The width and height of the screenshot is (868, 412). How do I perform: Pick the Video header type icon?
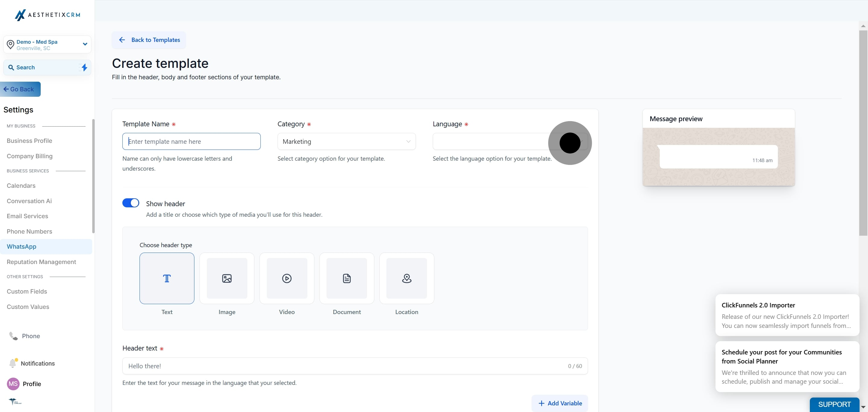(x=287, y=278)
